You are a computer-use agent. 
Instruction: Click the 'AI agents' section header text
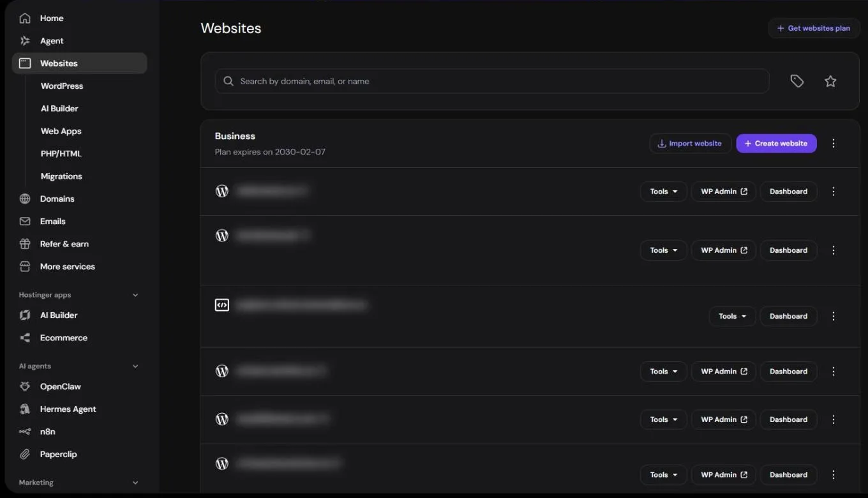pos(35,366)
